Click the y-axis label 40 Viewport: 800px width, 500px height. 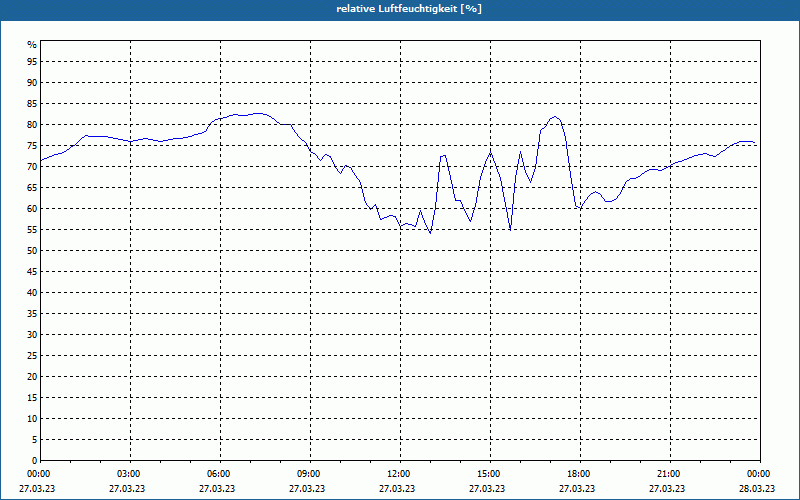pyautogui.click(x=32, y=292)
